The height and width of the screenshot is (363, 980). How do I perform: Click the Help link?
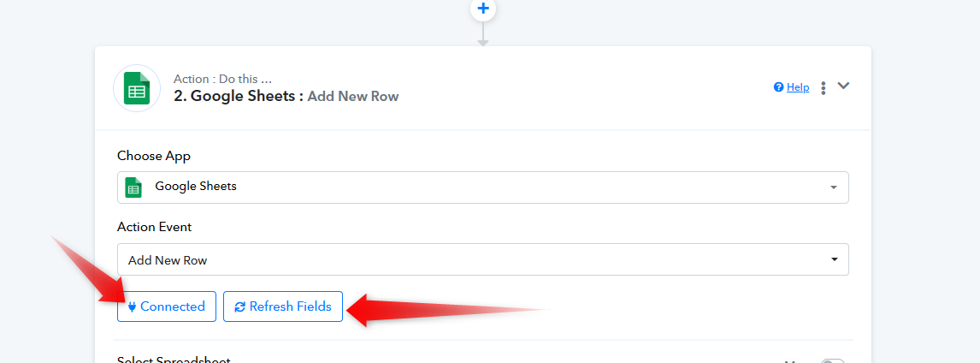(x=798, y=87)
